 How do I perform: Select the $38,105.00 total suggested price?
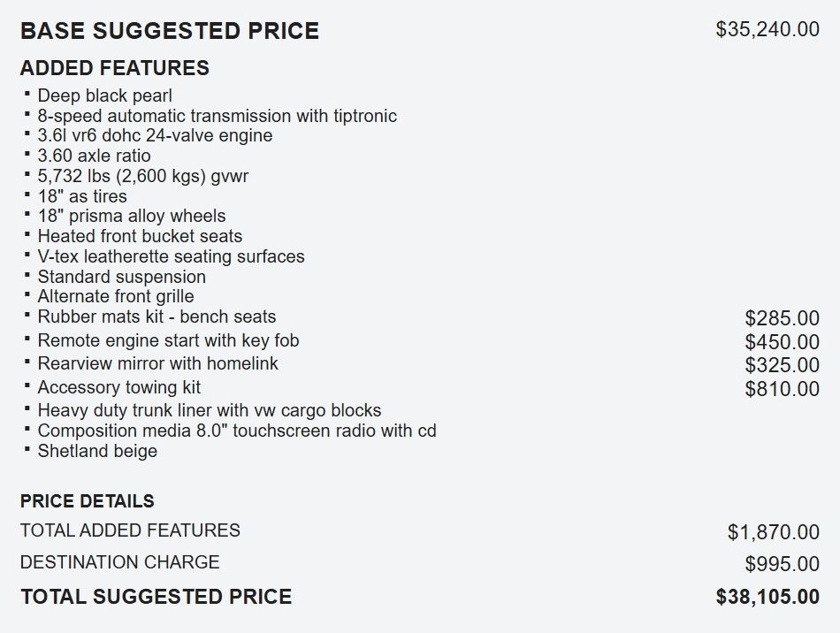coord(767,597)
